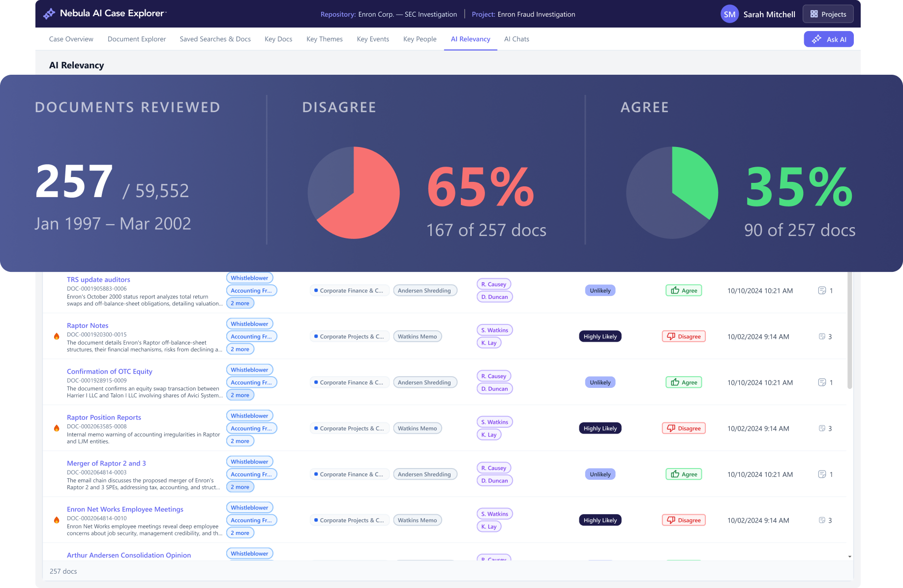Viewport: 903px width, 588px height.
Task: Click Agree in Merger of Raptor 2 and 3 row
Action: click(x=684, y=474)
